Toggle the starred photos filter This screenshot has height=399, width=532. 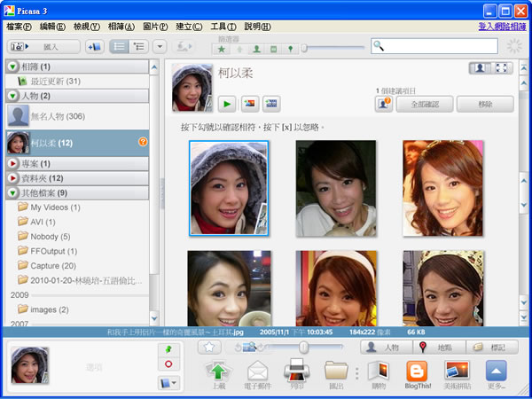point(222,48)
